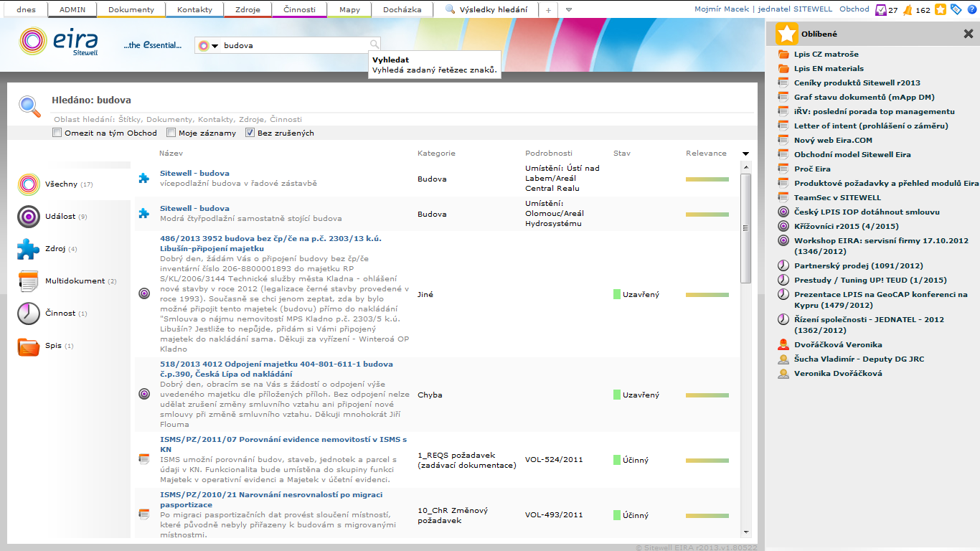Filter results by Událost category
Image resolution: width=980 pixels, height=551 pixels.
coord(54,216)
